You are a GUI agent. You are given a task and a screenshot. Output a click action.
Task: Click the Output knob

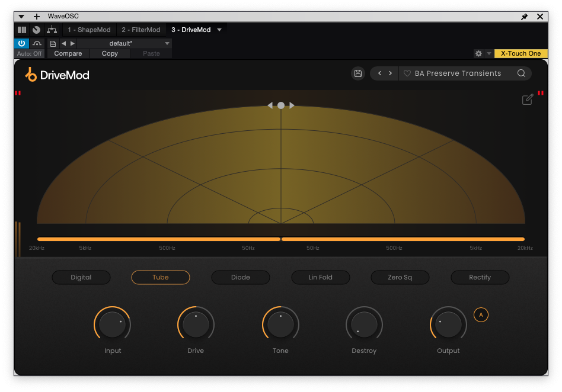coord(448,324)
